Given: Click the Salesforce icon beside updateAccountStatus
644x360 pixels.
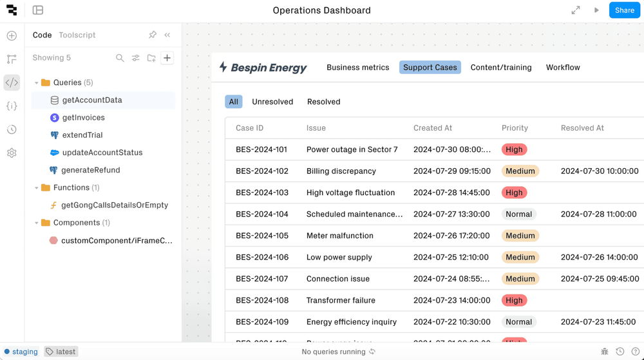Looking at the screenshot, I should (x=54, y=153).
